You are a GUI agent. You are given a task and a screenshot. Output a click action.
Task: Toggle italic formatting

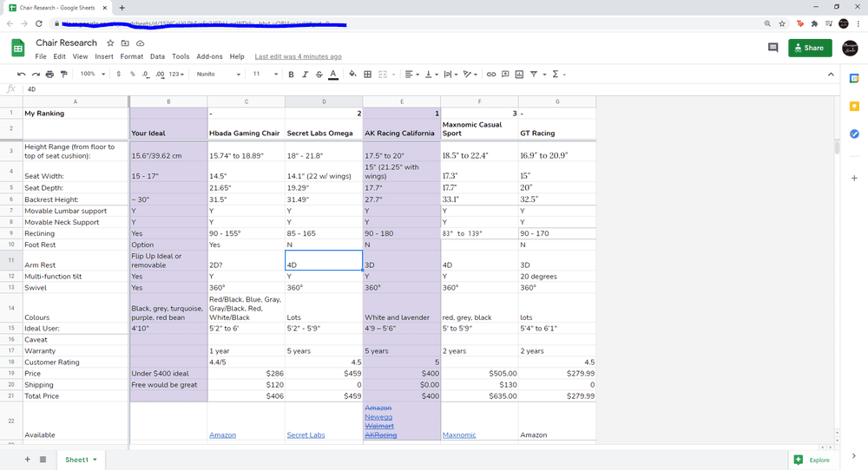click(x=305, y=74)
